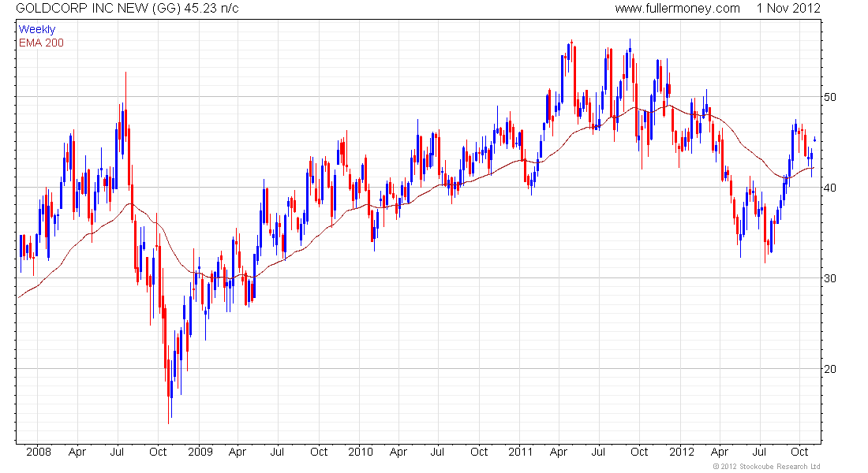Click the 30 price axis label
This screenshot has width=868, height=473.
[830, 278]
